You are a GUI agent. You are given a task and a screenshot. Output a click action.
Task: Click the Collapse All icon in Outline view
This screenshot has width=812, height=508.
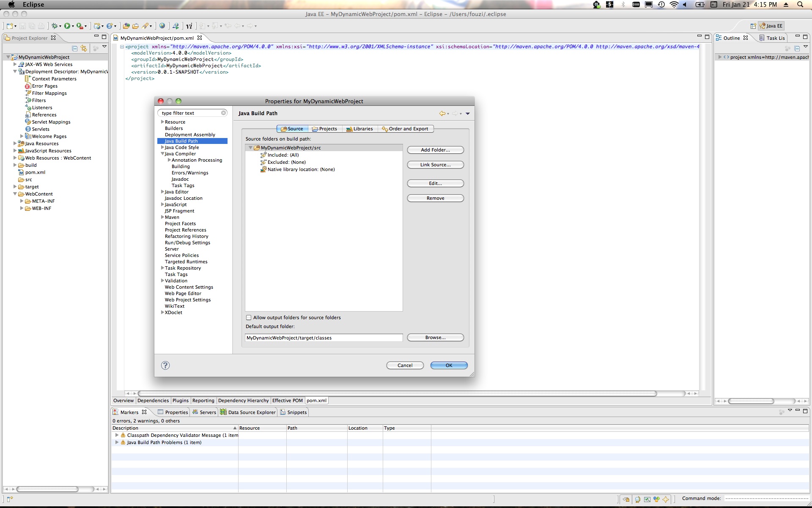[797, 48]
